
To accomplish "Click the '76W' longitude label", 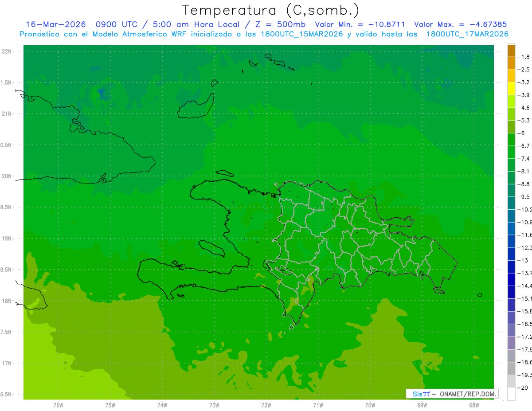I will point(58,405).
